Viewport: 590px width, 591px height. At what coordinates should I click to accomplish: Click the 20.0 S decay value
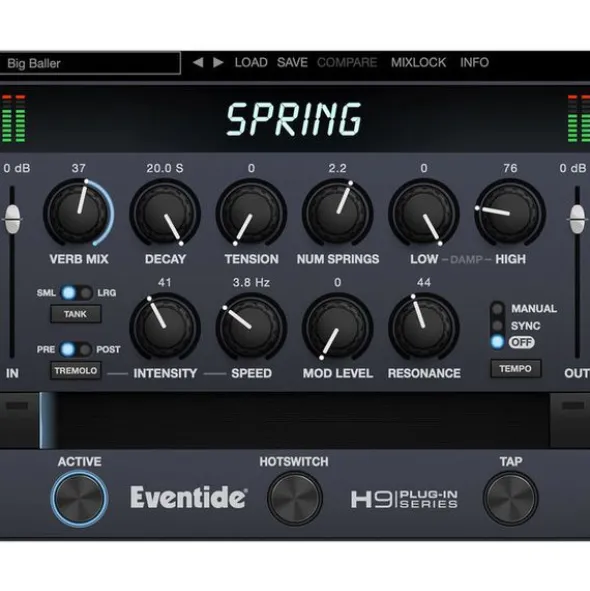coord(165,168)
